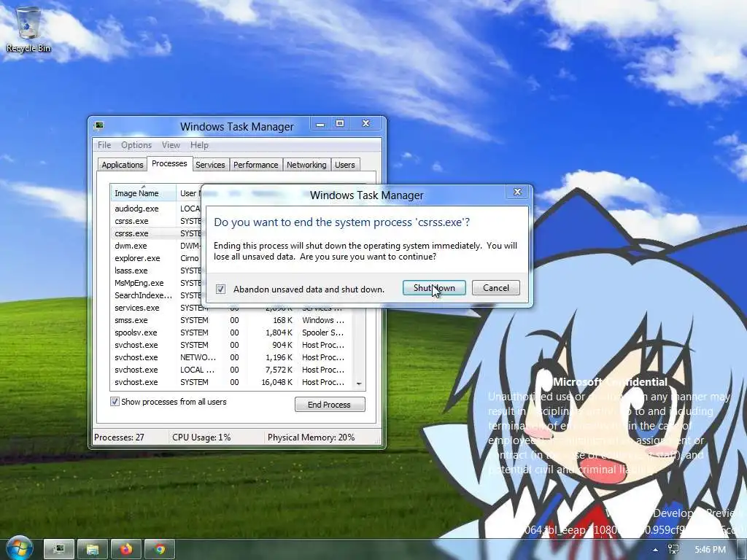The image size is (747, 560).
Task: Open the network tray icon
Action: click(673, 550)
